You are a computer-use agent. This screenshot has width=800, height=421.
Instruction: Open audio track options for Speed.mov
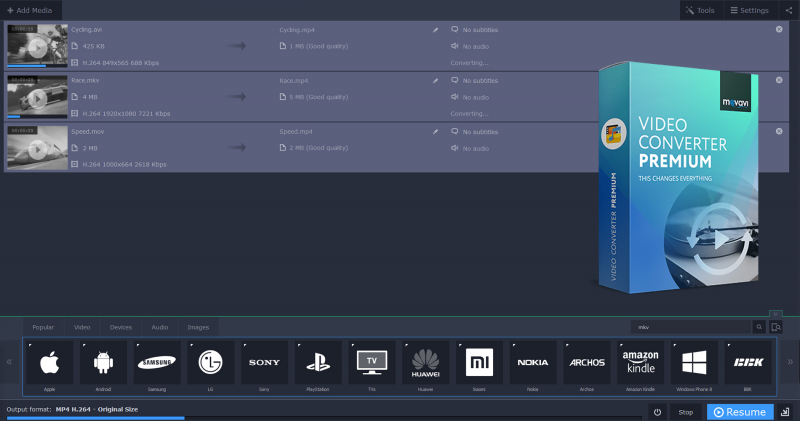click(470, 148)
